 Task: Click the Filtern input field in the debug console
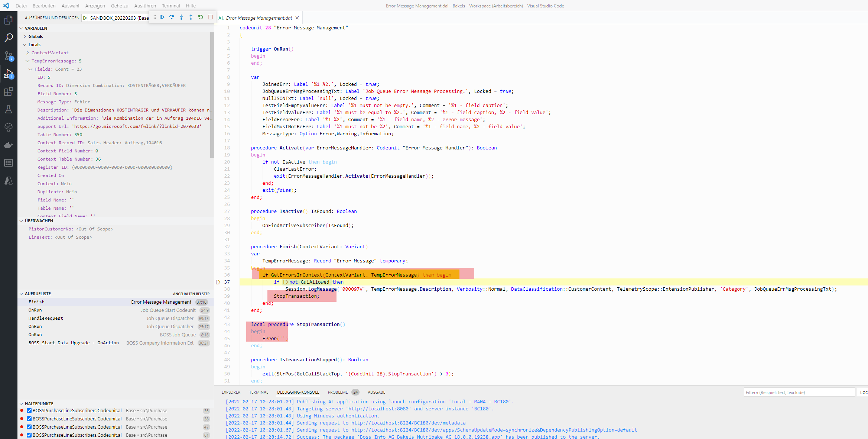799,392
